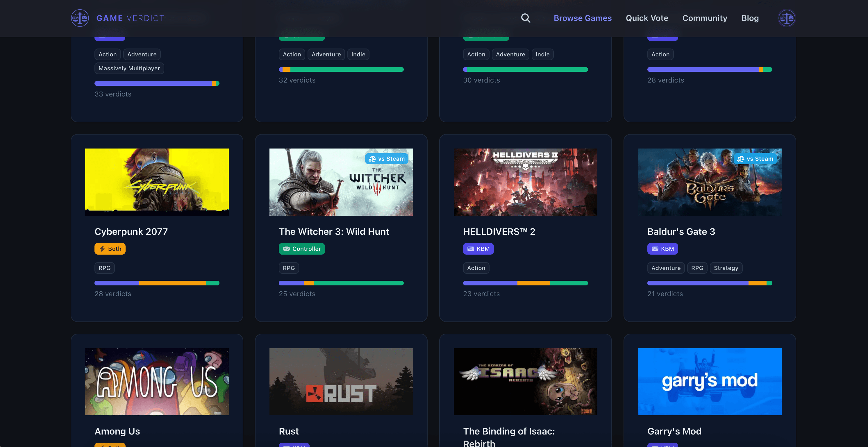Open the Quick Vote page
Screen dimensions: 868x447
pos(647,18)
